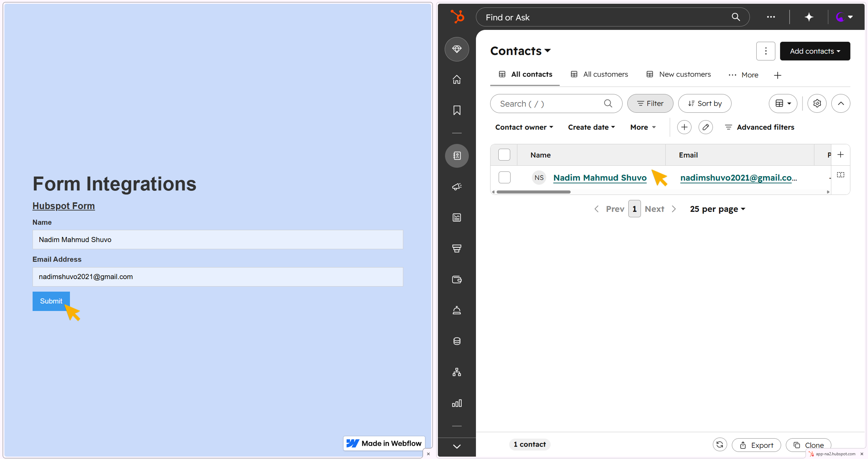Click the search magnifier in Find or Ask
Viewport: 868px width, 459px height.
pyautogui.click(x=736, y=17)
